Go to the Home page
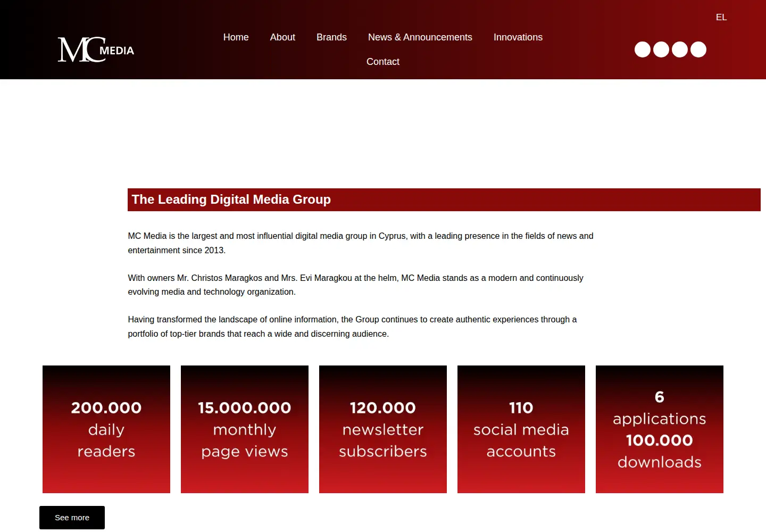The width and height of the screenshot is (766, 532). point(236,37)
